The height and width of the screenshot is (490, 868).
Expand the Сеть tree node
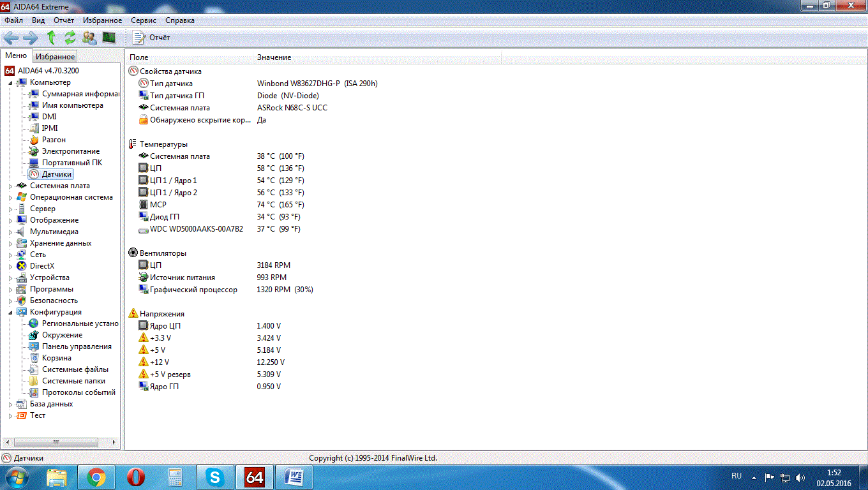10,255
